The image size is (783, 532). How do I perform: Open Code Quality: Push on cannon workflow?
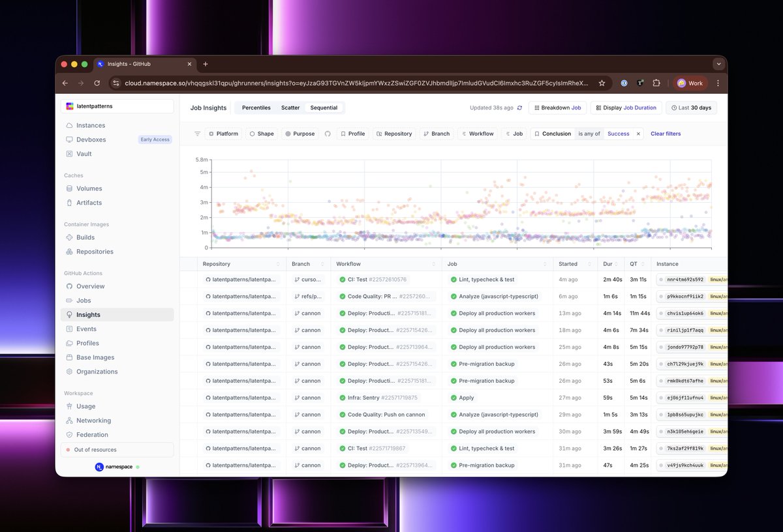(x=381, y=415)
